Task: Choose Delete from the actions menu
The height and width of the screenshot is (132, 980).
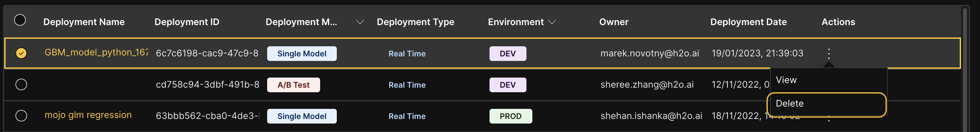Action: [789, 104]
